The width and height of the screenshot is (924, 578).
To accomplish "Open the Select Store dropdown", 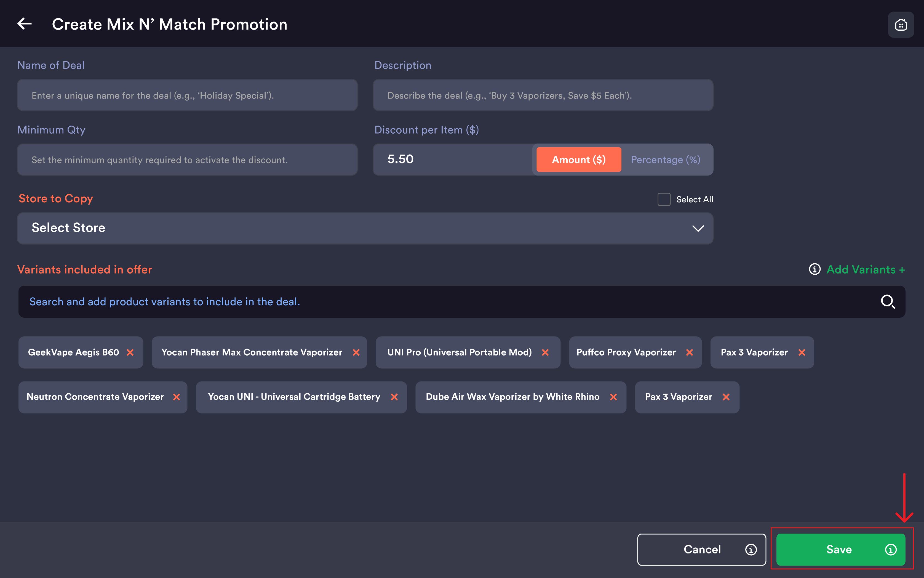I will (365, 228).
